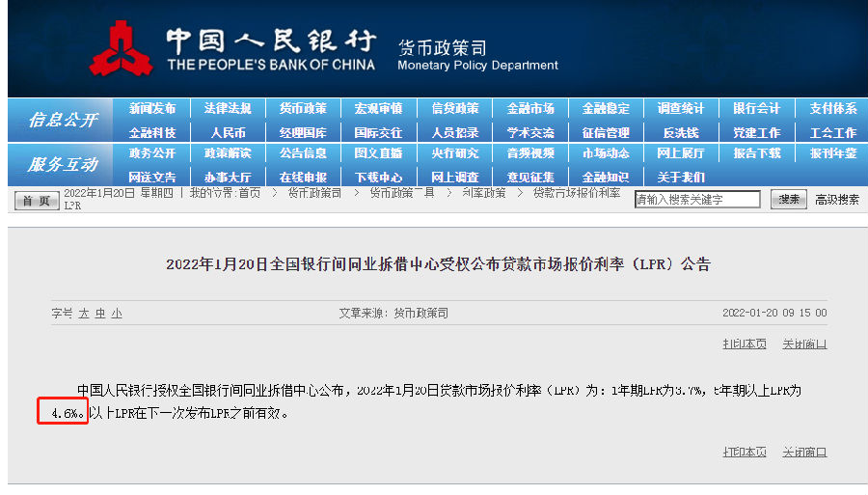Set font size to 中
868x495 pixels.
[x=100, y=314]
